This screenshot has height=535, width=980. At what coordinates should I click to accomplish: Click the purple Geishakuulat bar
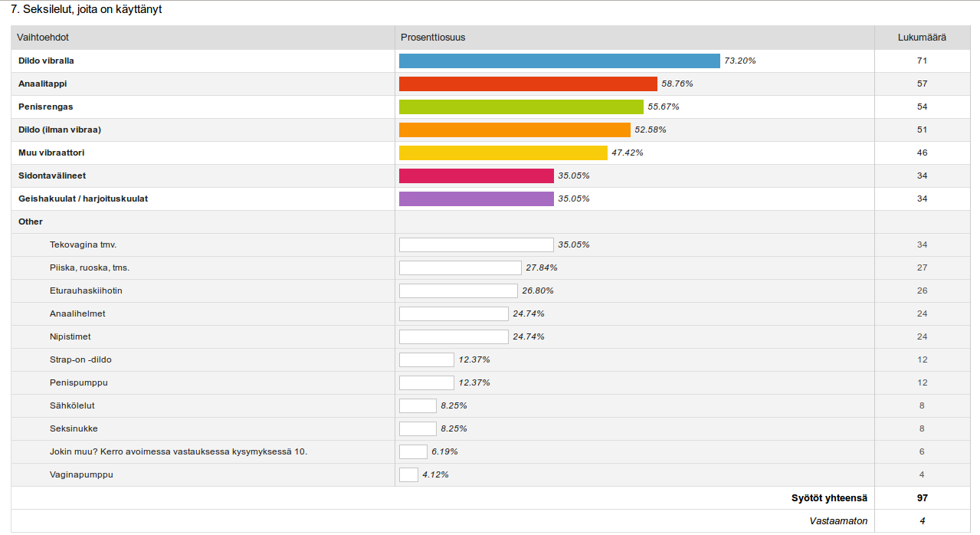coord(476,199)
